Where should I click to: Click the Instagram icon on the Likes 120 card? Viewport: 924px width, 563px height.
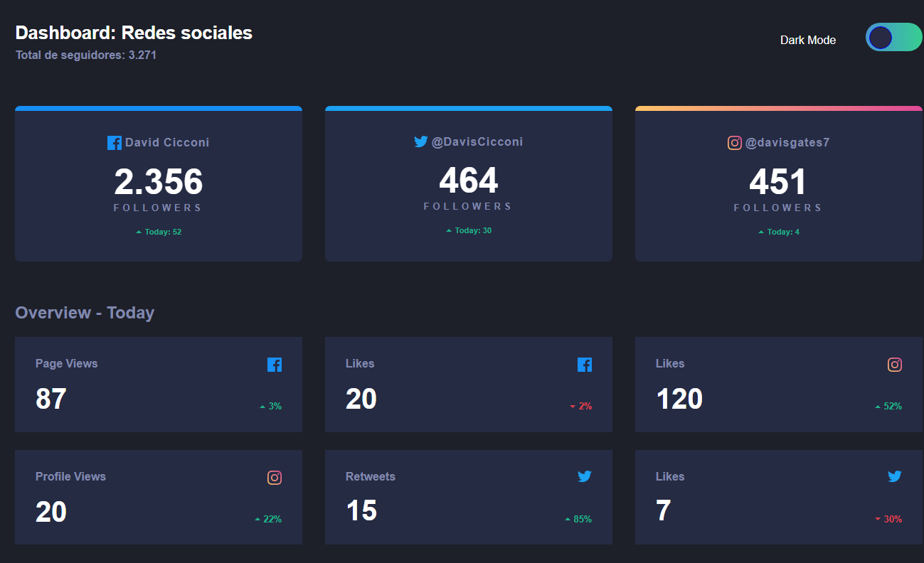895,364
